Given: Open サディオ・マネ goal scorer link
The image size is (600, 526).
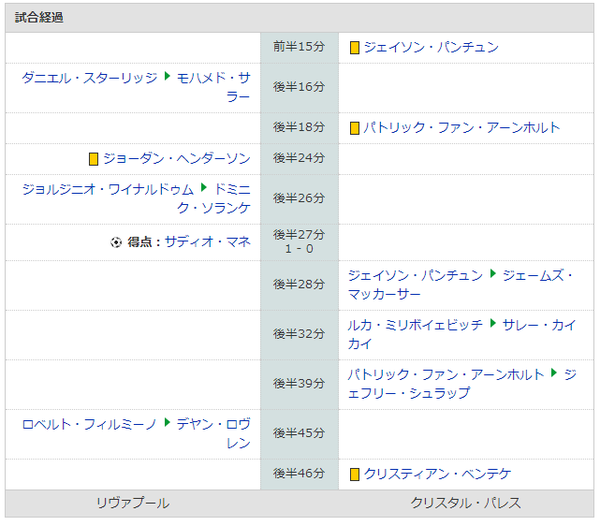Looking at the screenshot, I should point(207,242).
